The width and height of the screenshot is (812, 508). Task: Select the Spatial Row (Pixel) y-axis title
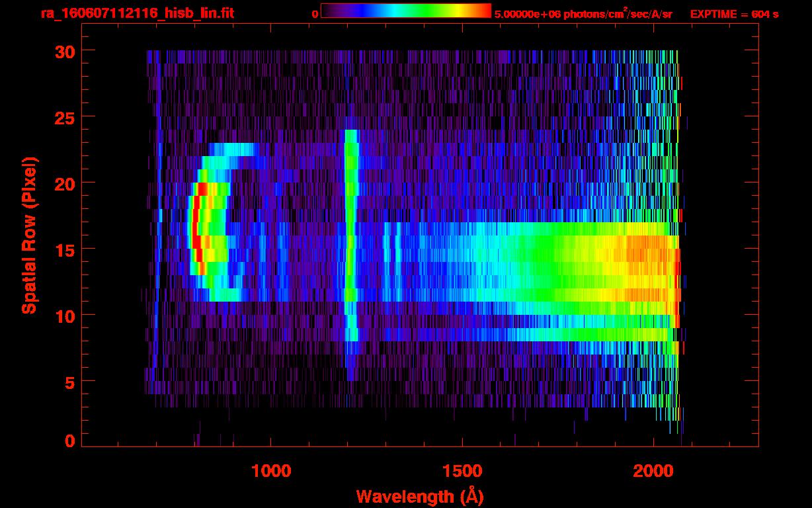click(x=29, y=235)
